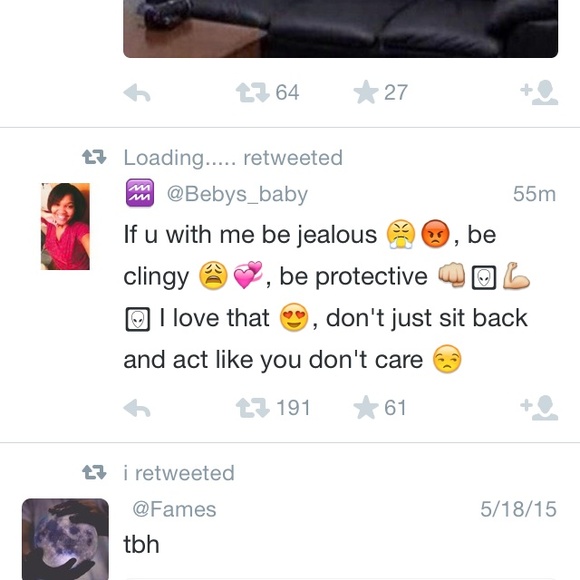The height and width of the screenshot is (580, 580).
Task: Open the @Bebys_baby username link
Action: [x=237, y=194]
